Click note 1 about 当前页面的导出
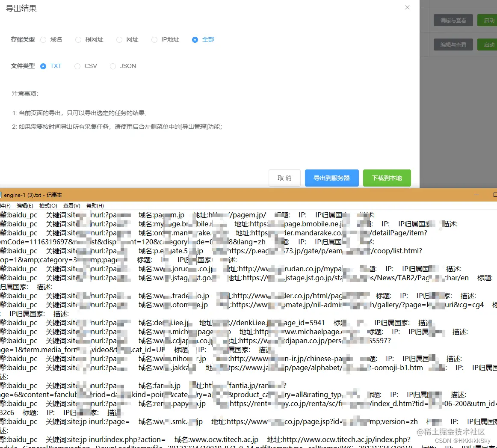The image size is (497, 448). click(79, 113)
